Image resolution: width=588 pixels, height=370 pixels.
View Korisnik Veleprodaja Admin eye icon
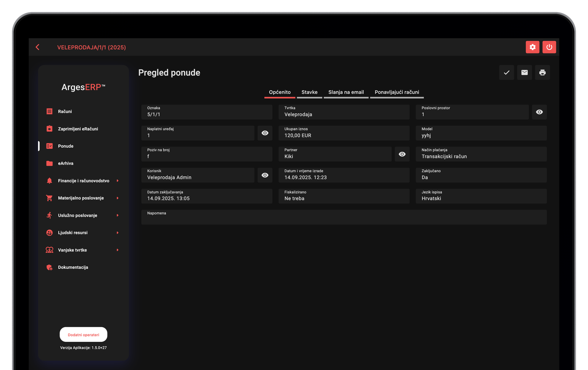(x=265, y=175)
